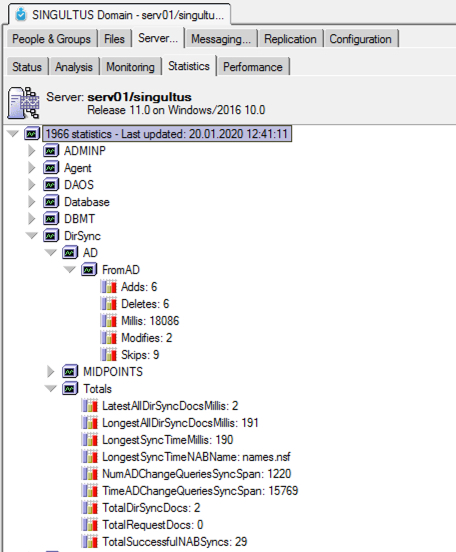Click the DirSync category icon
The height and width of the screenshot is (552, 456).
click(51, 236)
